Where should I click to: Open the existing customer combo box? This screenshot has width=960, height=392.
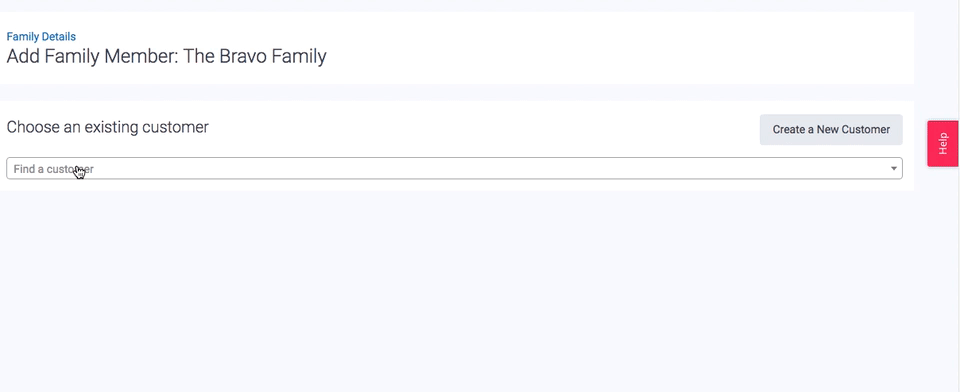(454, 168)
